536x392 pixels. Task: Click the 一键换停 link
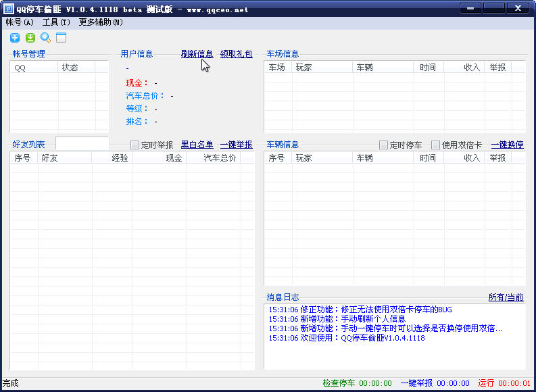coord(507,145)
